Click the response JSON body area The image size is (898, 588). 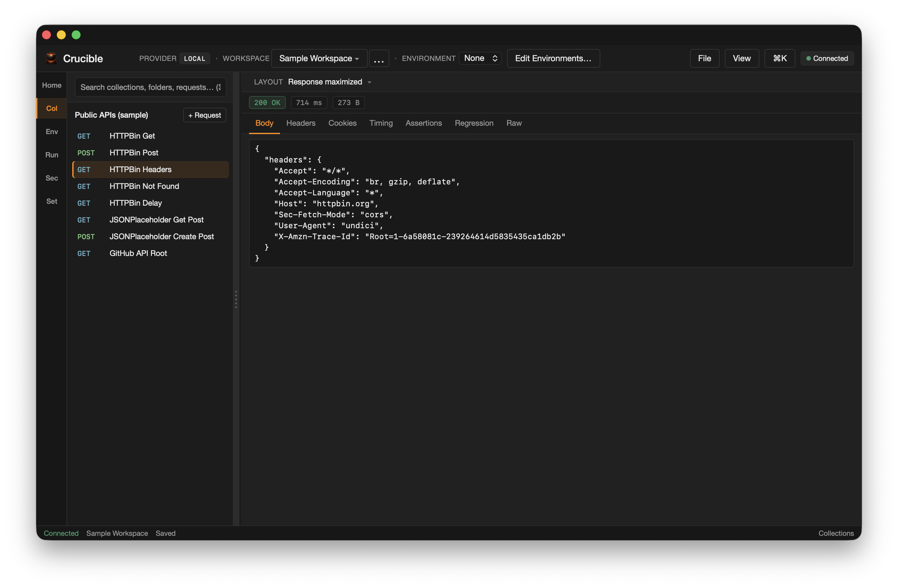(551, 204)
